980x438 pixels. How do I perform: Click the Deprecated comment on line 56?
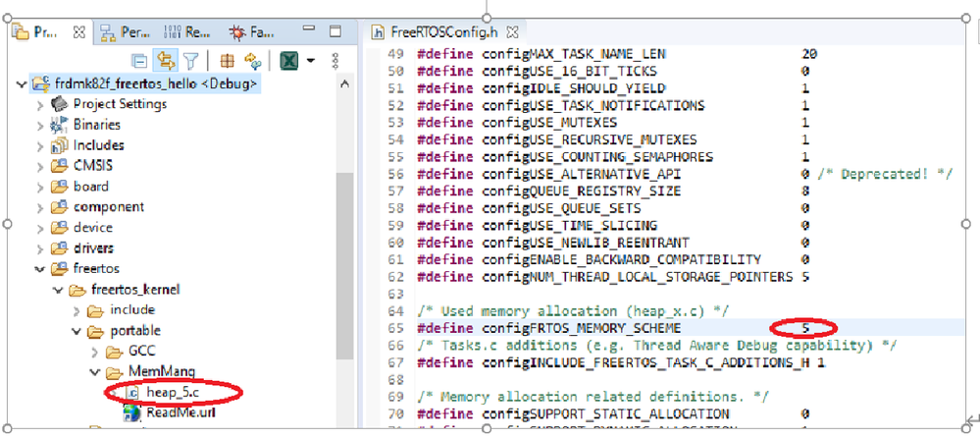[884, 174]
